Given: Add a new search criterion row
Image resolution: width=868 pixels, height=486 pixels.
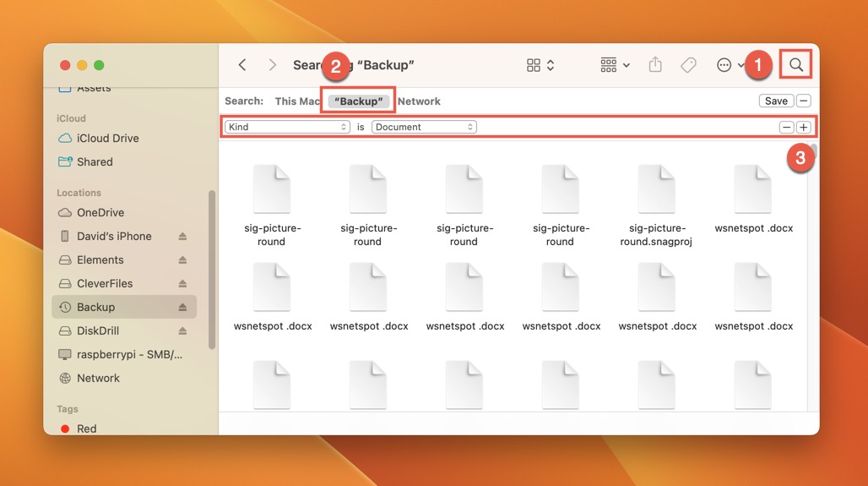Looking at the screenshot, I should tap(803, 127).
